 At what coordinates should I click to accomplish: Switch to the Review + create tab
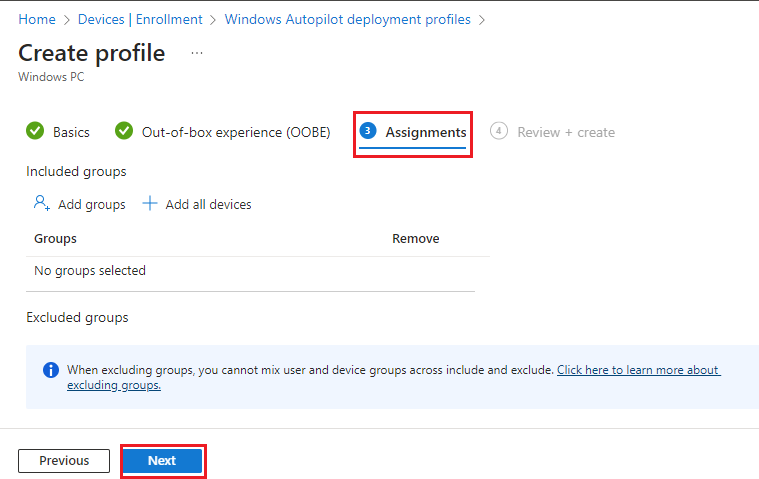565,132
